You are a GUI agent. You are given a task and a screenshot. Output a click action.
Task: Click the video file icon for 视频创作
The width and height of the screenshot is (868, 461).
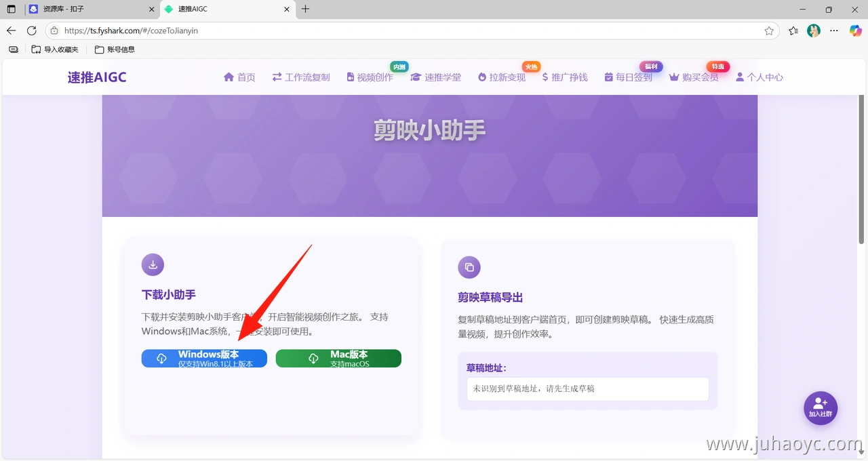click(x=351, y=77)
